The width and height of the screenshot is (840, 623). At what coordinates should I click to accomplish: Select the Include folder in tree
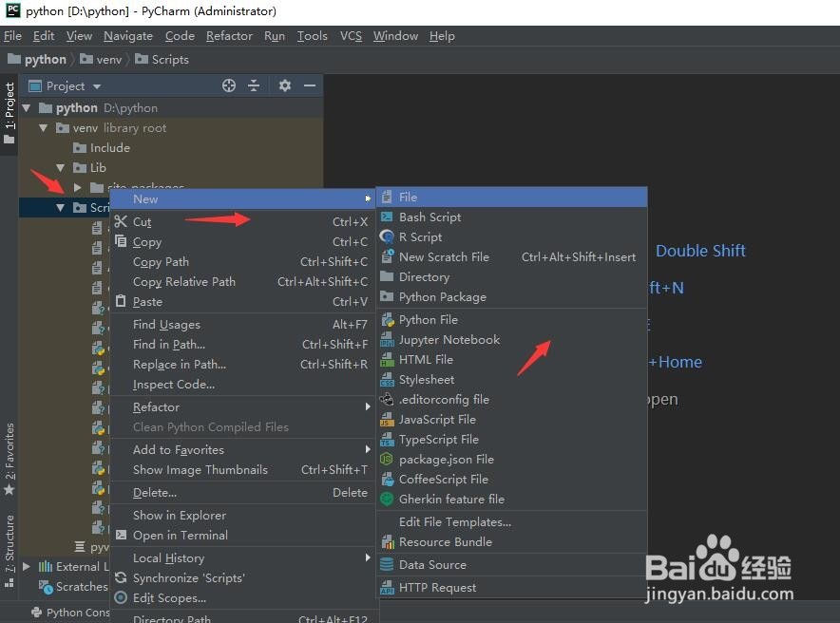[x=102, y=148]
